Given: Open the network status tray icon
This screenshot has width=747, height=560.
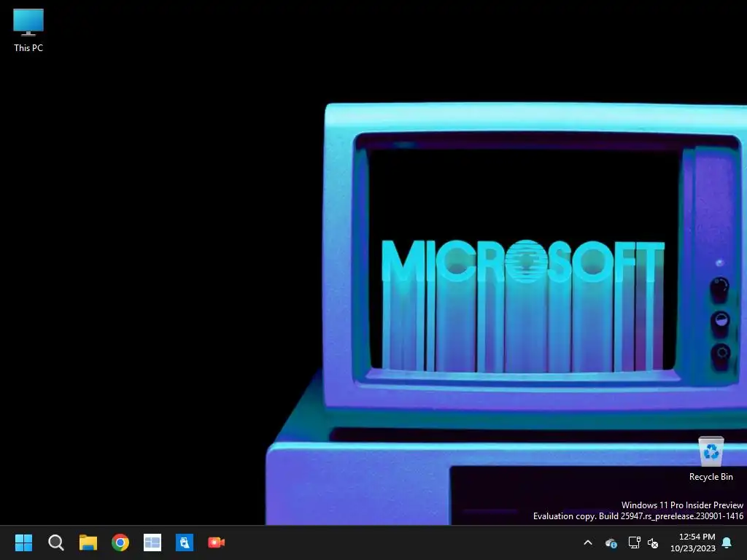Looking at the screenshot, I should tap(634, 542).
